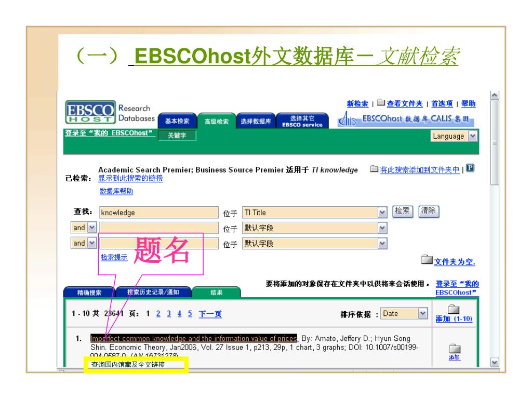Click 添加 (1-10) link
The image size is (532, 399).
click(x=454, y=318)
